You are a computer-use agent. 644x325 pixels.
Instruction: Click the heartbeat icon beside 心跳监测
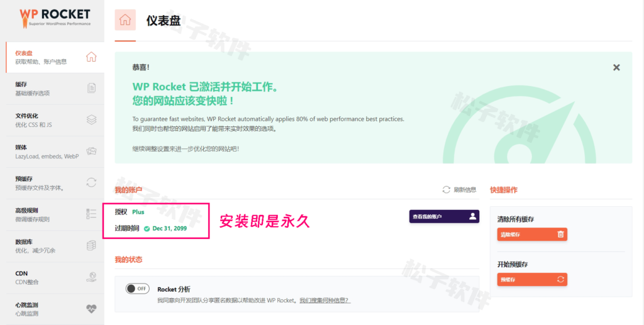[x=91, y=309]
